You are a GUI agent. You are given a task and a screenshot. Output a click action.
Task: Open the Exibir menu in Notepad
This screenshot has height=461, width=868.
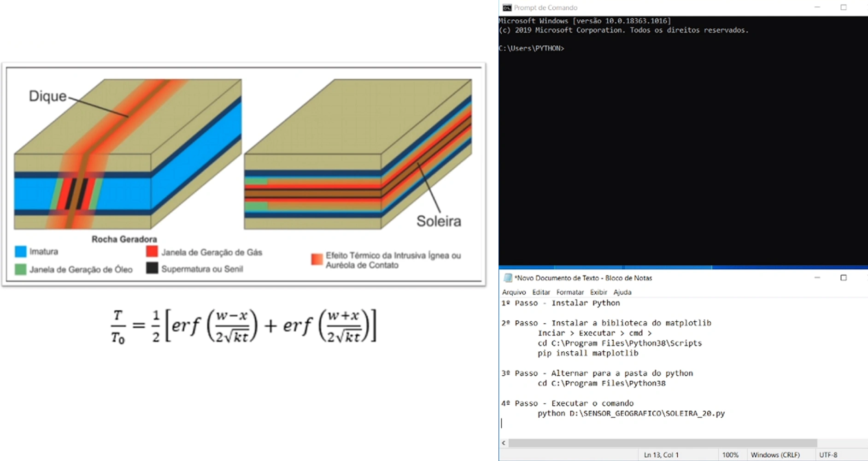(599, 292)
